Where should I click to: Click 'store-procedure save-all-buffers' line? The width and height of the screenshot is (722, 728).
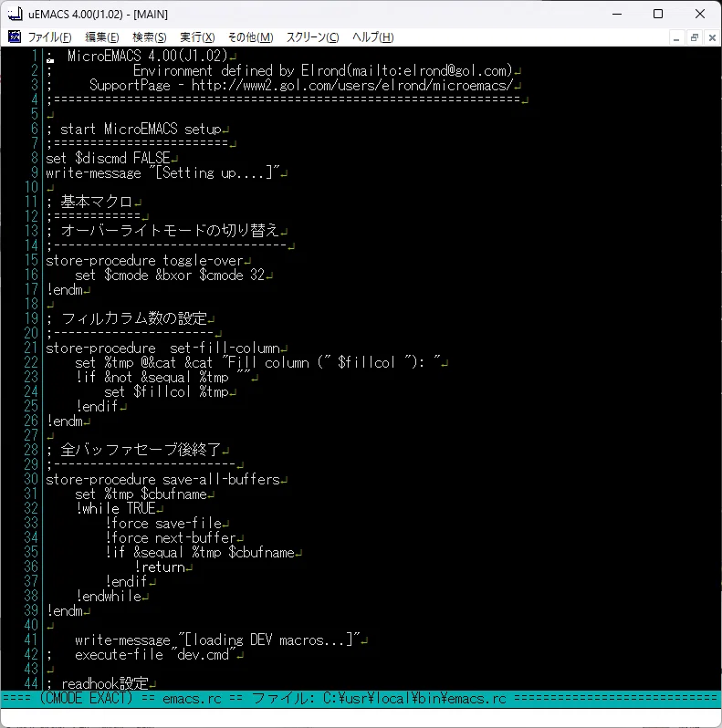coord(162,479)
